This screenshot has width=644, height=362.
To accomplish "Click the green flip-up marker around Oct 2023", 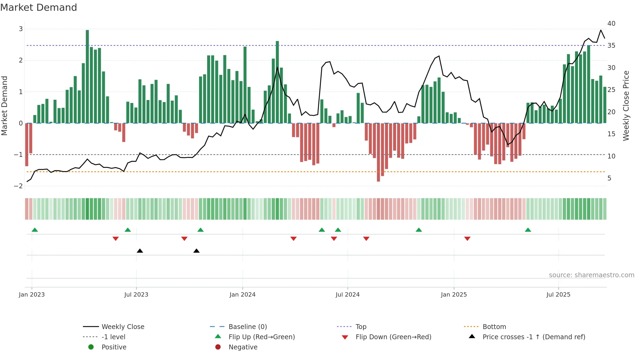I will click(x=200, y=230).
